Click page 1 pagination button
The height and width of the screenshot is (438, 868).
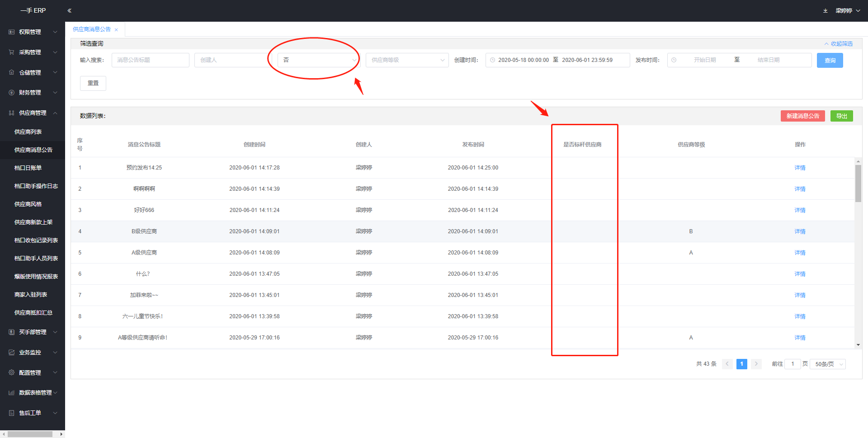point(741,364)
